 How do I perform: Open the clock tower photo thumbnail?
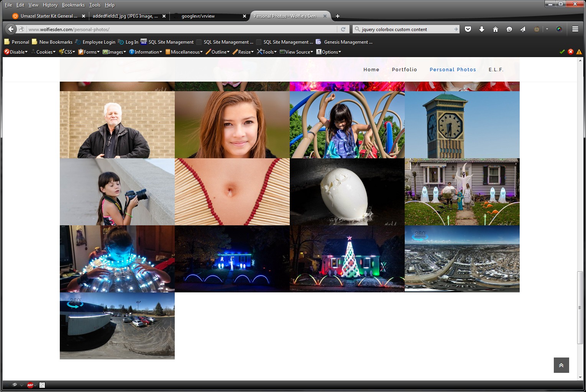(462, 125)
